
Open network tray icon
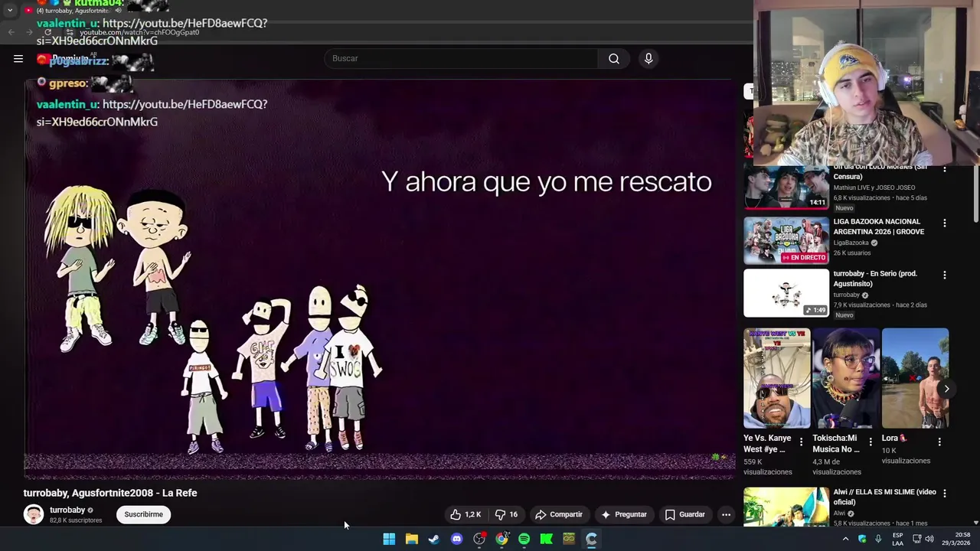pyautogui.click(x=916, y=539)
